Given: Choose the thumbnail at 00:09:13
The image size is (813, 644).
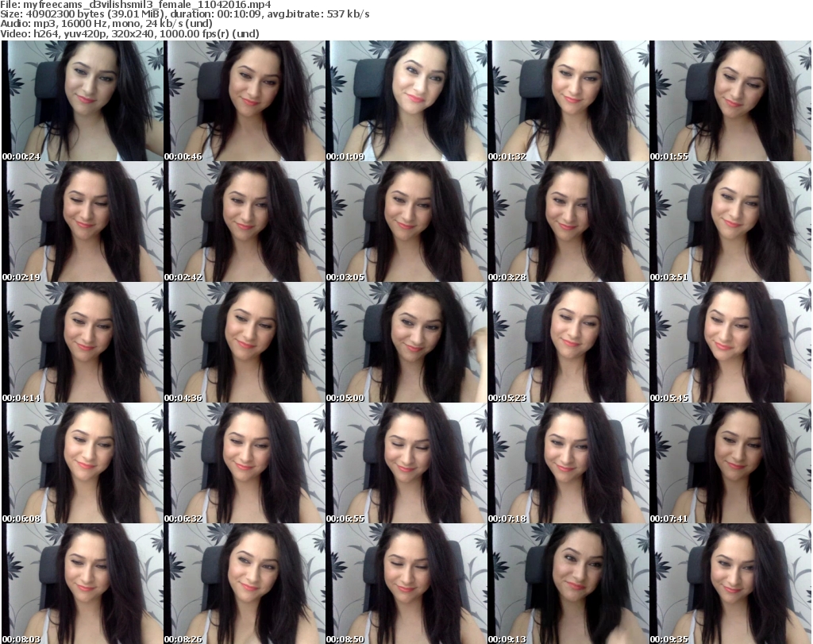Looking at the screenshot, I should [568, 584].
